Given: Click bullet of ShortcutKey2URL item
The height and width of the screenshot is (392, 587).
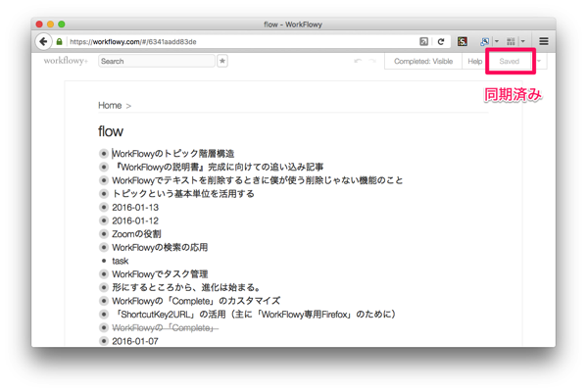Looking at the screenshot, I should (104, 315).
